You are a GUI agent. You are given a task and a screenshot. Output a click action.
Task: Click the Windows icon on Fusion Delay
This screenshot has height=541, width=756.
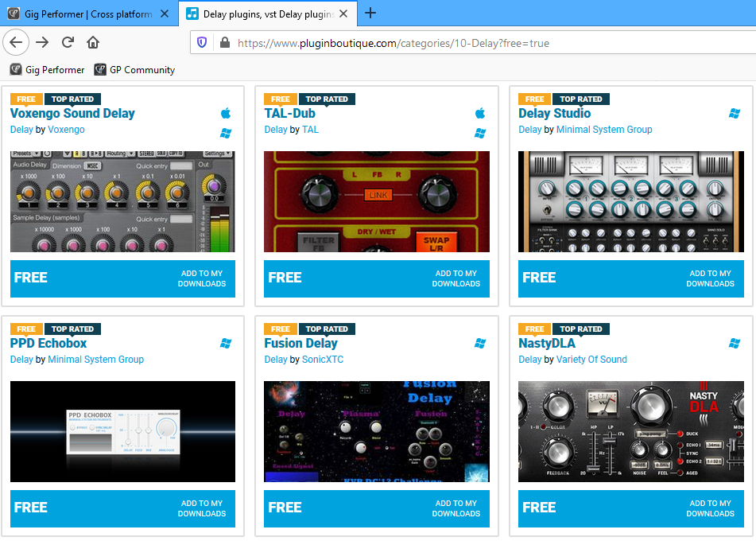tap(479, 343)
